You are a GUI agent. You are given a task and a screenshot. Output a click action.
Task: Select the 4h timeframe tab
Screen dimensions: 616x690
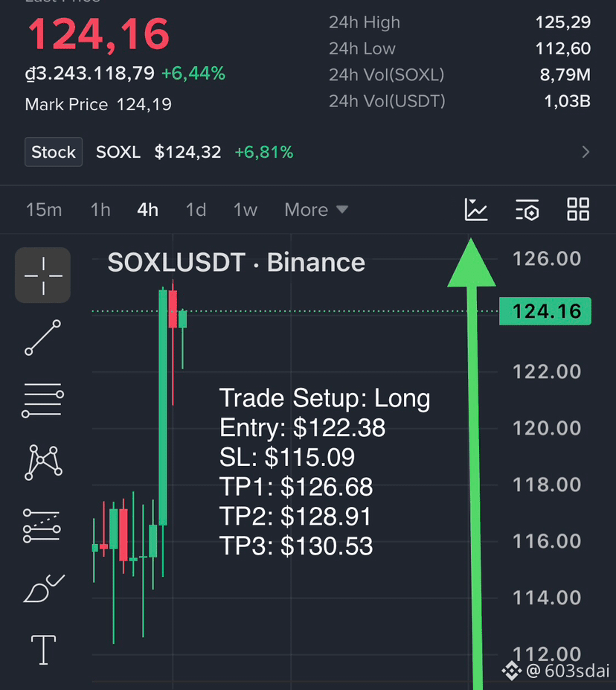[148, 210]
